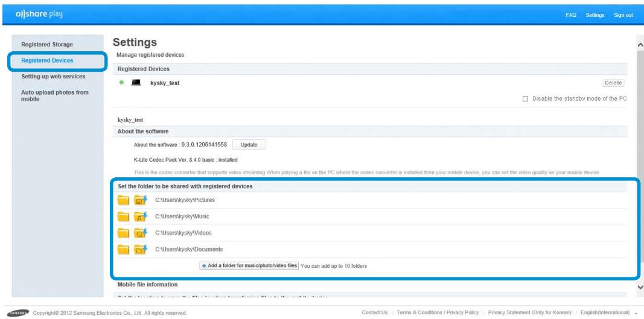Open Setting up web services
644x319 pixels.
coord(53,77)
